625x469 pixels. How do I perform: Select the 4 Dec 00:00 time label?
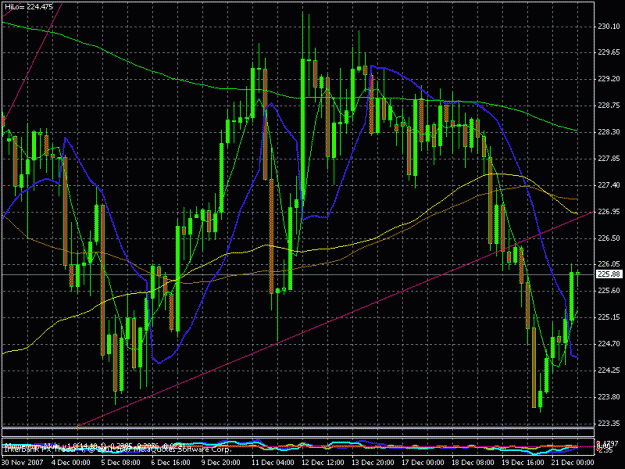pos(71,463)
